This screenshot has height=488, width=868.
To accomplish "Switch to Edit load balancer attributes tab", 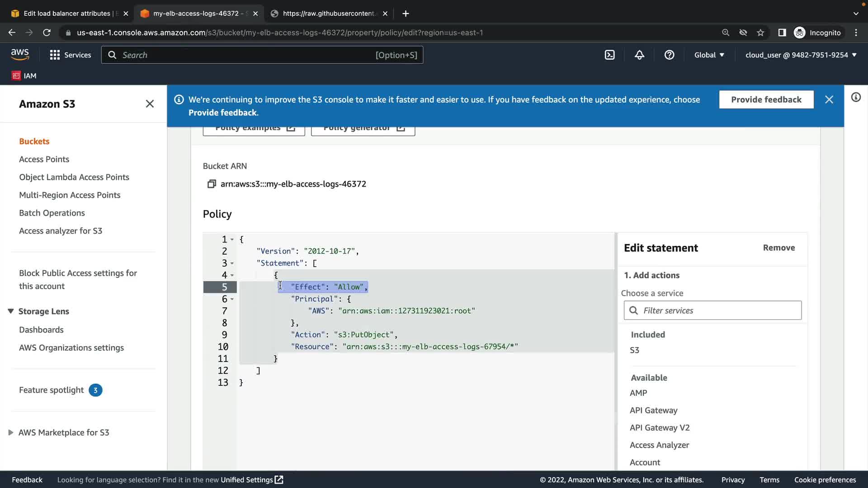I will (67, 14).
